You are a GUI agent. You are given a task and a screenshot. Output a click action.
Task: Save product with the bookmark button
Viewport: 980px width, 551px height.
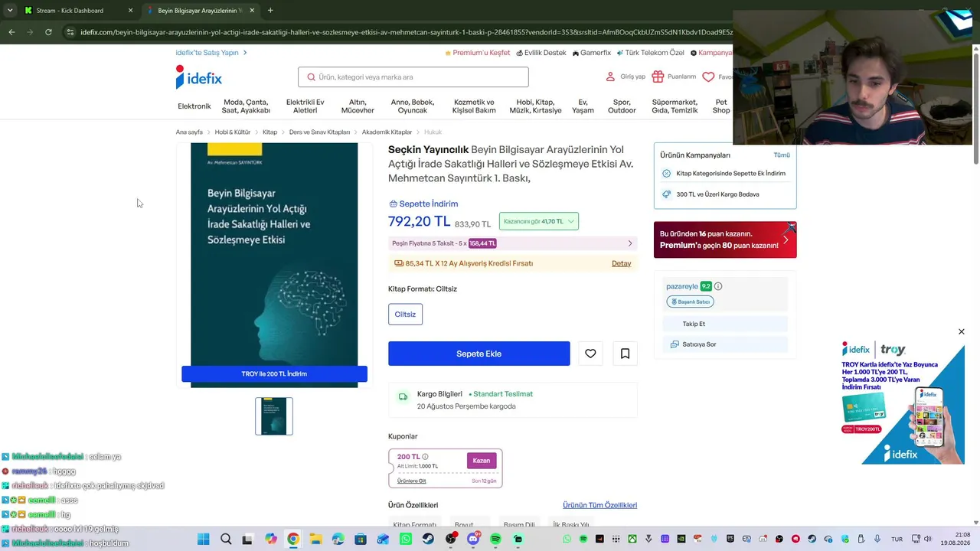pos(625,354)
